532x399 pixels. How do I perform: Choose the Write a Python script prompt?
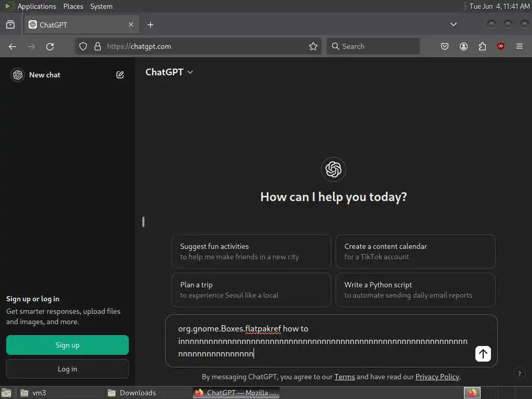tap(415, 290)
